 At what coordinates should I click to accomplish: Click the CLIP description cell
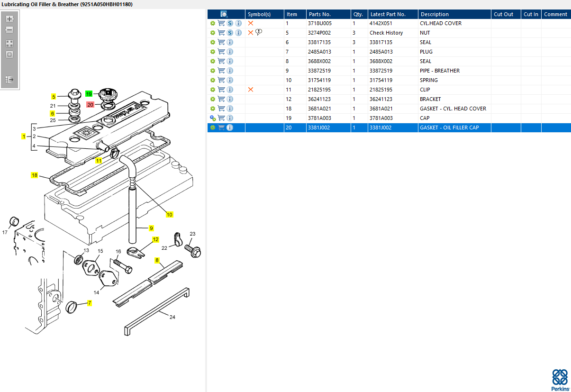tap(425, 90)
